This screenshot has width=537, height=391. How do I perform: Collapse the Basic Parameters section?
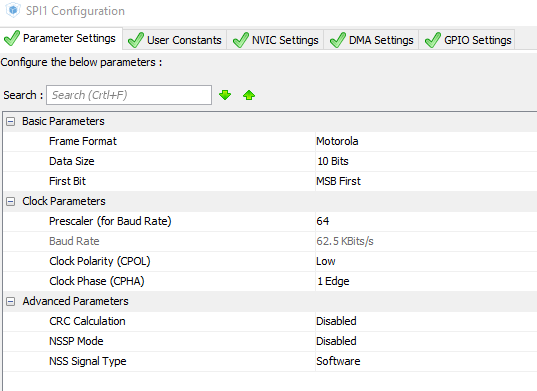click(x=11, y=121)
